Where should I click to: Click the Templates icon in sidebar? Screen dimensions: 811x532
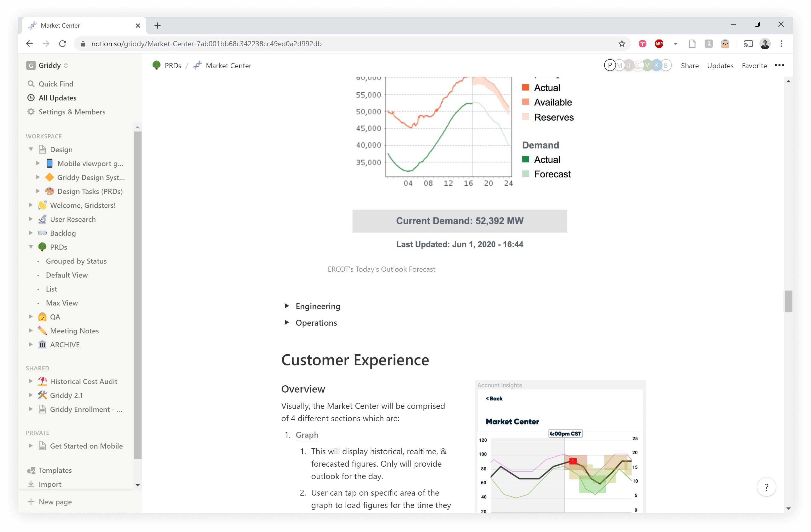click(x=31, y=470)
